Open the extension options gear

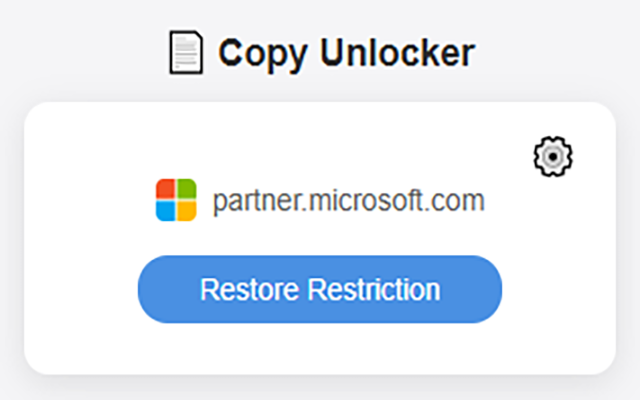(553, 156)
